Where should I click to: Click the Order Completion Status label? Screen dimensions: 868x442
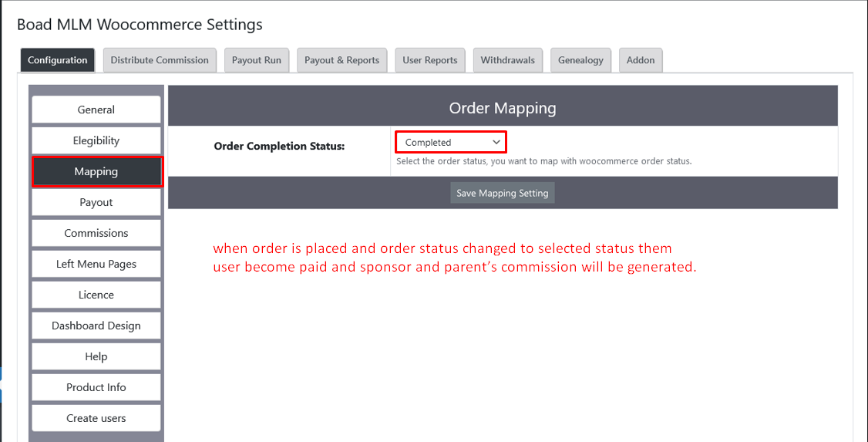[279, 147]
